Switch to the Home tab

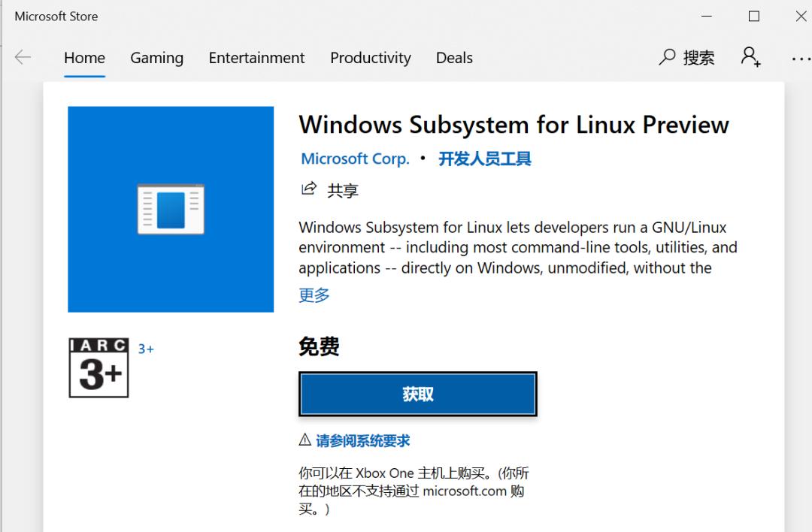[x=84, y=57]
